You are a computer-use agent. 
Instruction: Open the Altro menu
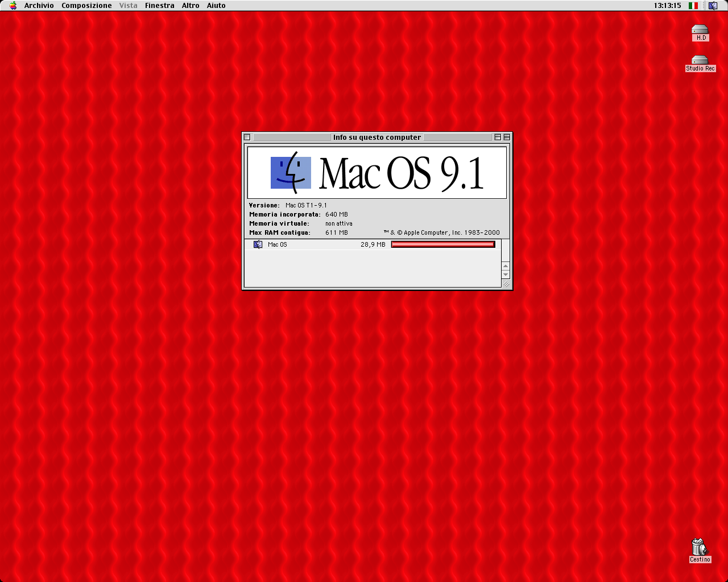point(191,6)
